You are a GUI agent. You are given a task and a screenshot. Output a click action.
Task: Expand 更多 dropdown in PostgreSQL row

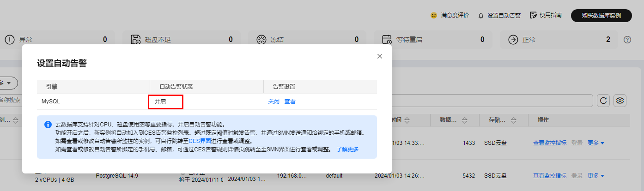pyautogui.click(x=596, y=176)
